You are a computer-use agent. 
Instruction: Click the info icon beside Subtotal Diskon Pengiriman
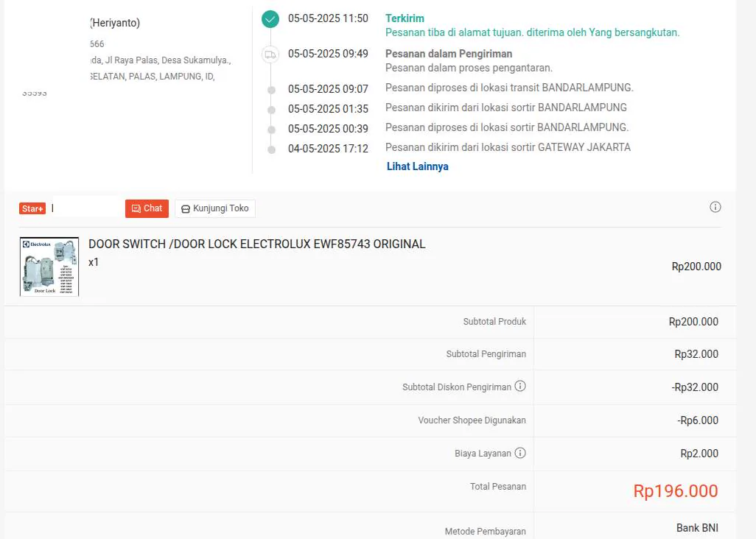(520, 386)
